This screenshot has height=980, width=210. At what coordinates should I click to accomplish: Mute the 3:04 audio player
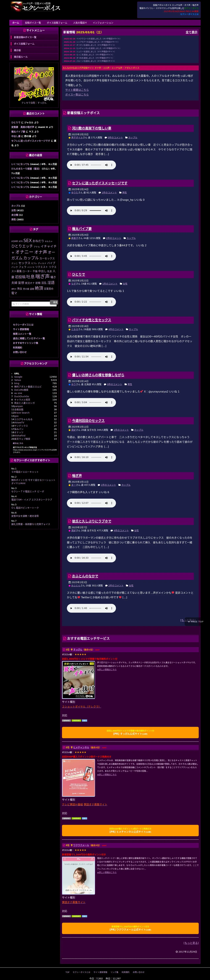tap(106, 402)
